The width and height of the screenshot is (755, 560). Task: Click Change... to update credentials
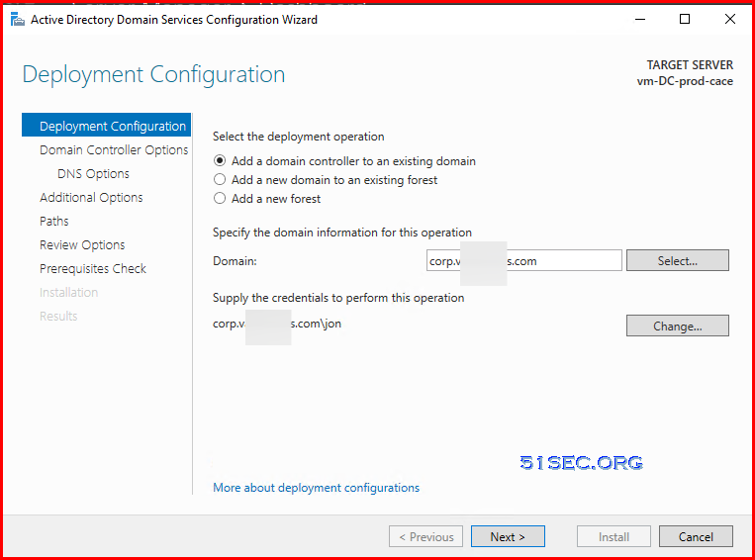point(678,326)
